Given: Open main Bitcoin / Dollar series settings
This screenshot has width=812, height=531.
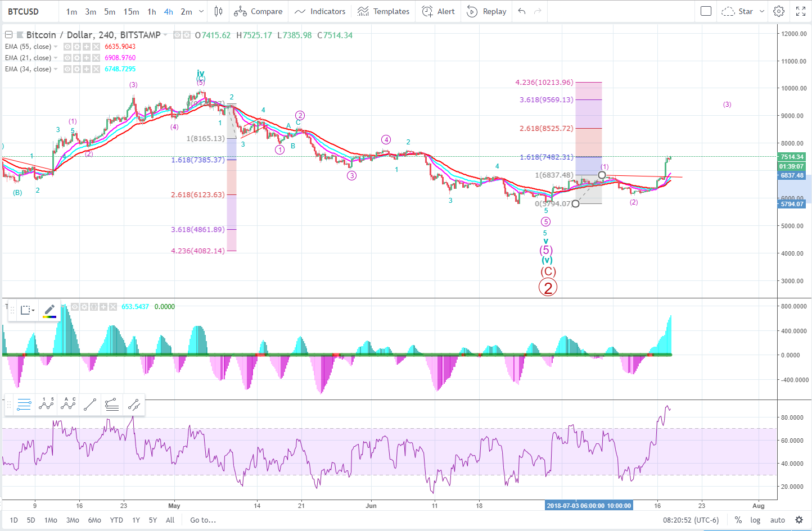Looking at the screenshot, I should 186,35.
